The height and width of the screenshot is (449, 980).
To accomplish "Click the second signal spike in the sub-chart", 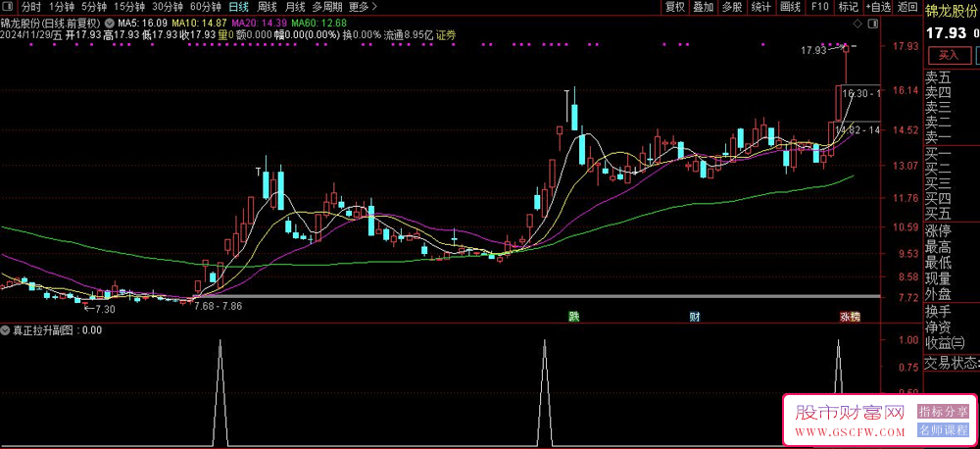I will click(x=545, y=393).
